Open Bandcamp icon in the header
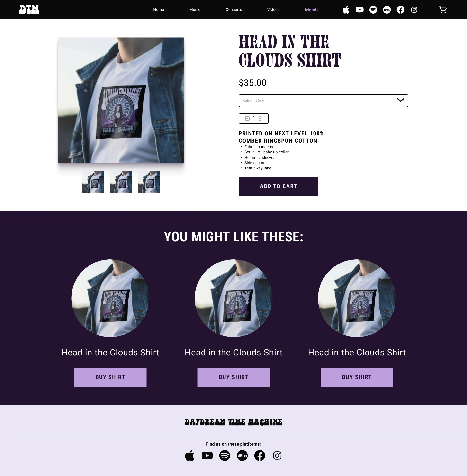 [387, 10]
